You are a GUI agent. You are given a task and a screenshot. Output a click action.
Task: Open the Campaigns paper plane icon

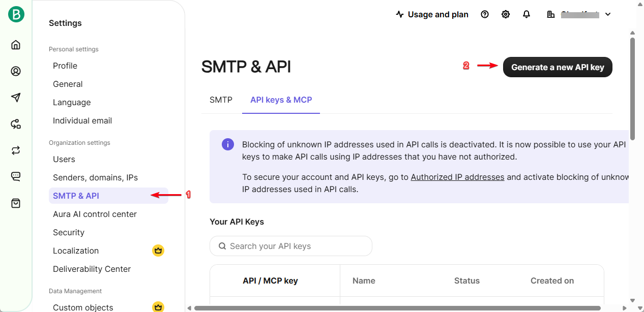click(16, 98)
